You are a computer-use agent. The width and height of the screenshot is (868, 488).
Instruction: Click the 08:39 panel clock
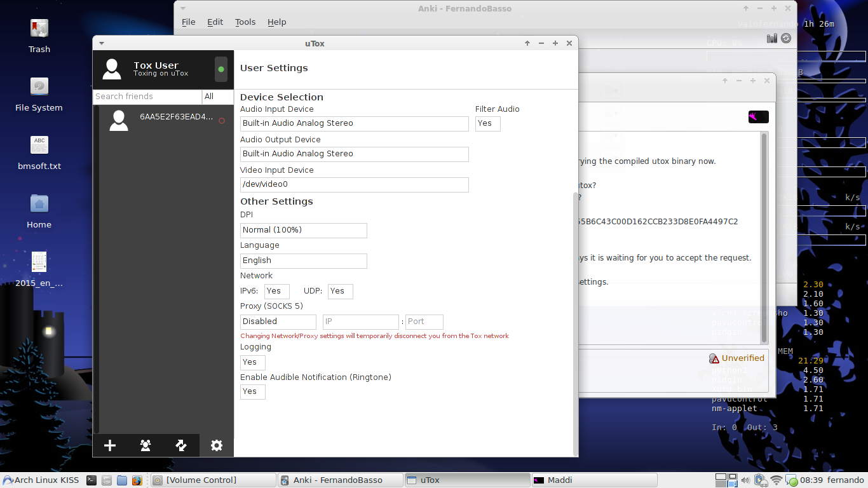click(812, 480)
